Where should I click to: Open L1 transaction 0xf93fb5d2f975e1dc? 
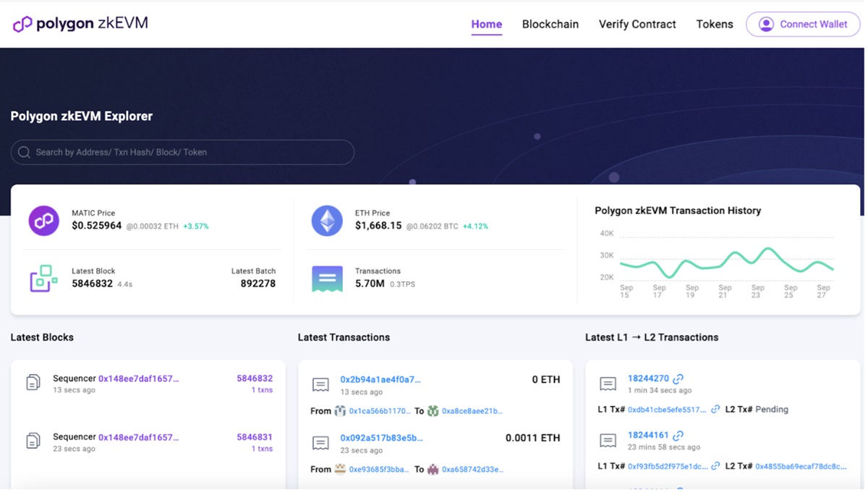pyautogui.click(x=668, y=467)
